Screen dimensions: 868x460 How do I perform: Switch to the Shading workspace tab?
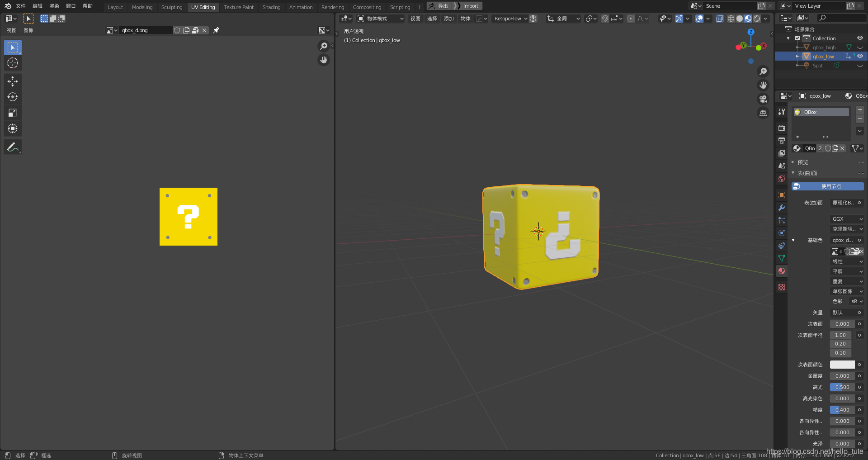pos(271,7)
